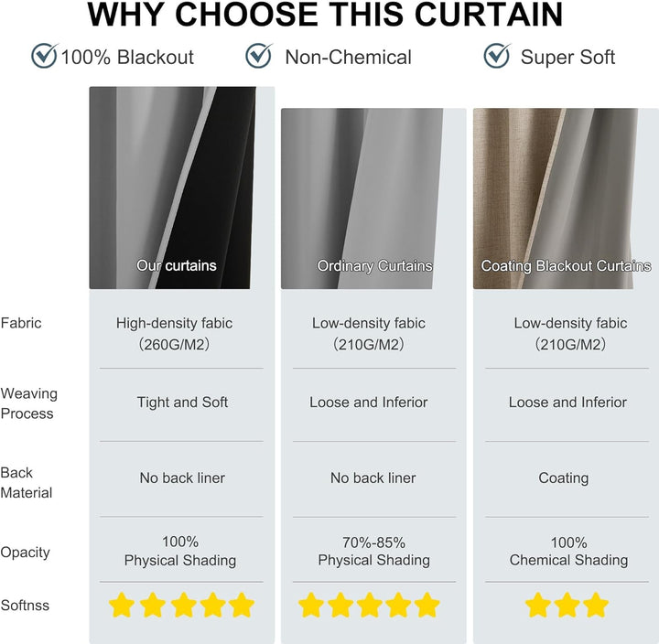The height and width of the screenshot is (644, 659).
Task: Click the middle star in the Coating Blackout column
Action: click(x=567, y=606)
